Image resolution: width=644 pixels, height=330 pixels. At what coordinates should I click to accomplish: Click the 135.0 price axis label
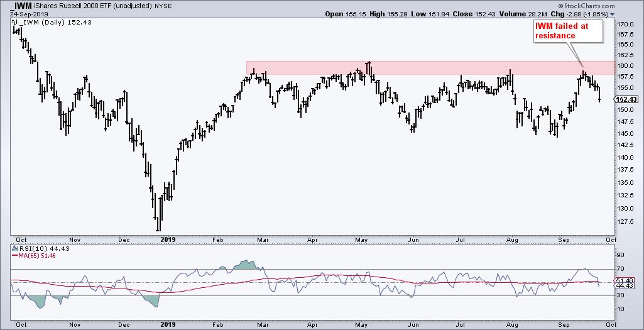(x=627, y=182)
